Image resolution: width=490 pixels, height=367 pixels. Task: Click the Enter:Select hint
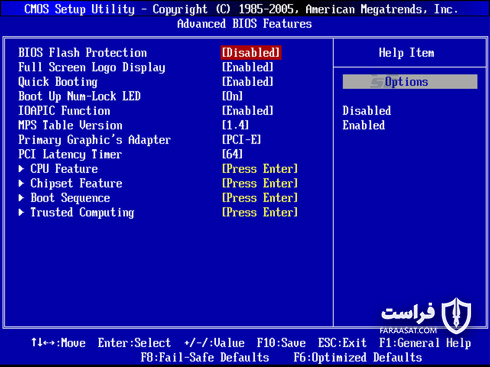[134, 343]
